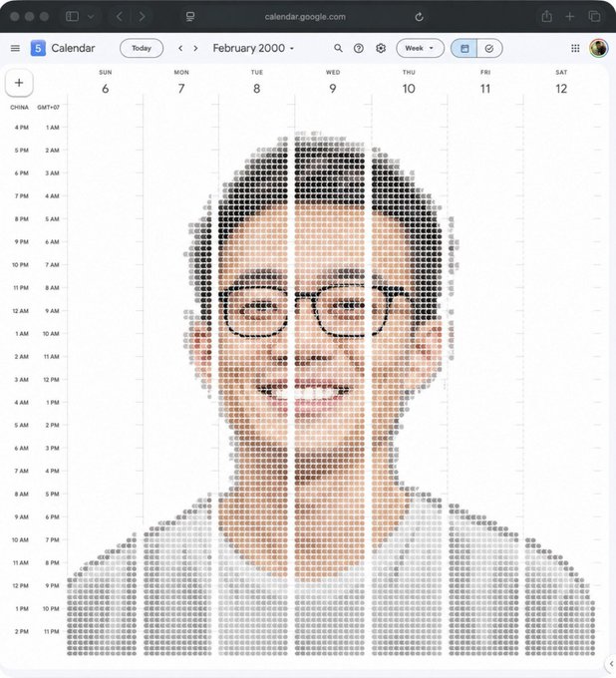Click the GMT+07 time zone label
The height and width of the screenshot is (678, 616).
pyautogui.click(x=49, y=107)
